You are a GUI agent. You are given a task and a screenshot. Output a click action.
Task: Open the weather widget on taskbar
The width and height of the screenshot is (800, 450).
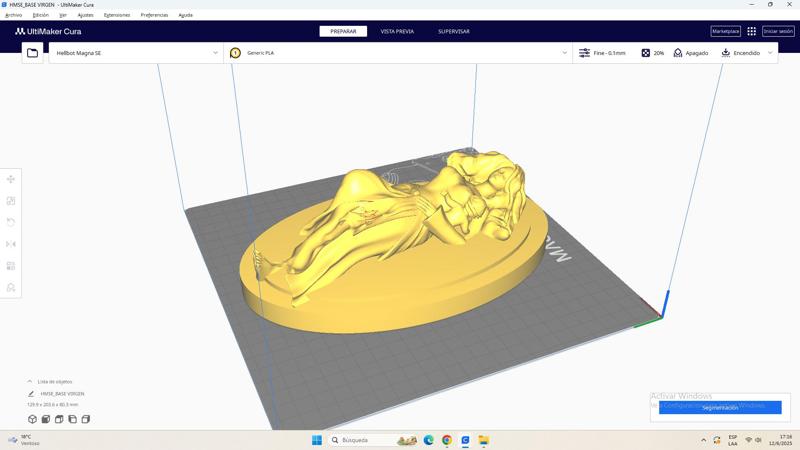tap(24, 440)
